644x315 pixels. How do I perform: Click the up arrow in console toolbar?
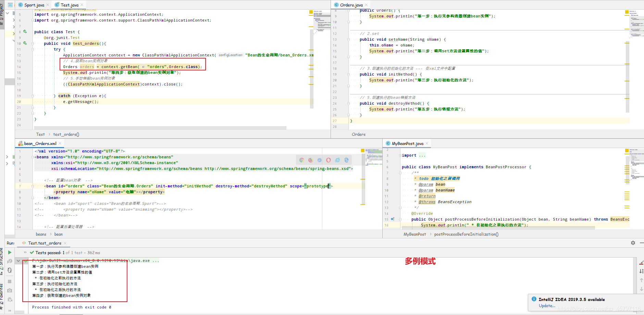[641, 280]
